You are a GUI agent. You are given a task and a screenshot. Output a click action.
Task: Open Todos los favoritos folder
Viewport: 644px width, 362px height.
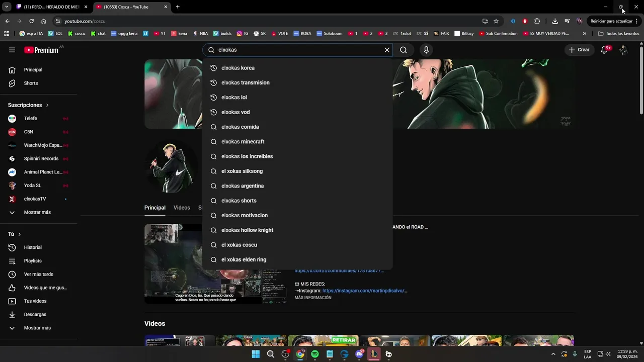tap(618, 34)
